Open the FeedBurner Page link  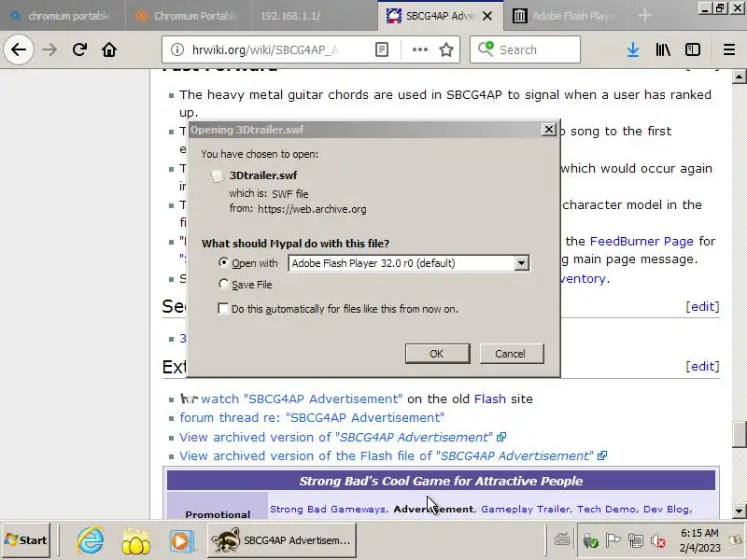[641, 241]
